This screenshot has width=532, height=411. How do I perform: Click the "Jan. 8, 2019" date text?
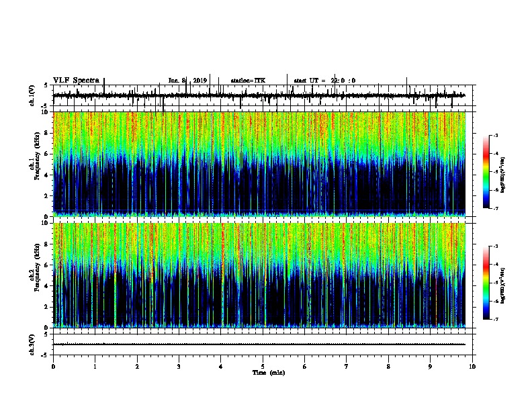[187, 81]
